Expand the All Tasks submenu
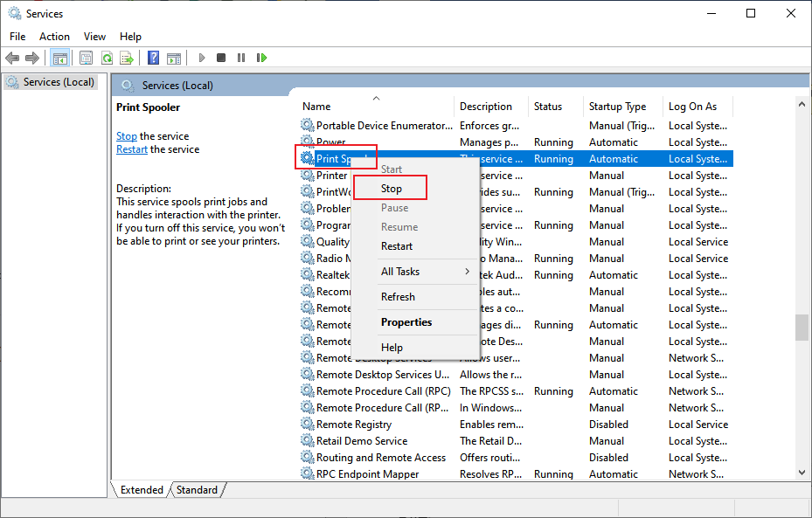The width and height of the screenshot is (812, 518). (402, 271)
